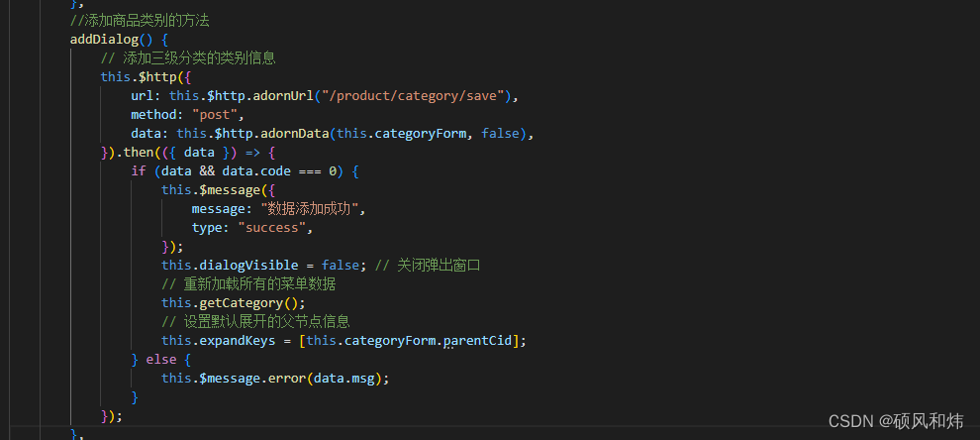This screenshot has width=980, height=440.
Task: Click the else keyword
Action: click(x=161, y=360)
